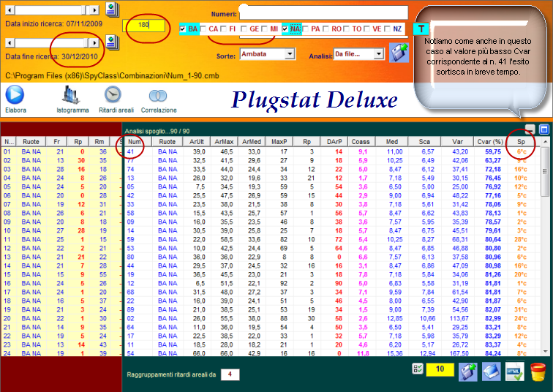This screenshot has height=392, width=553.
Task: Click the Raggruppamenti ritardi areali value field
Action: (230, 374)
